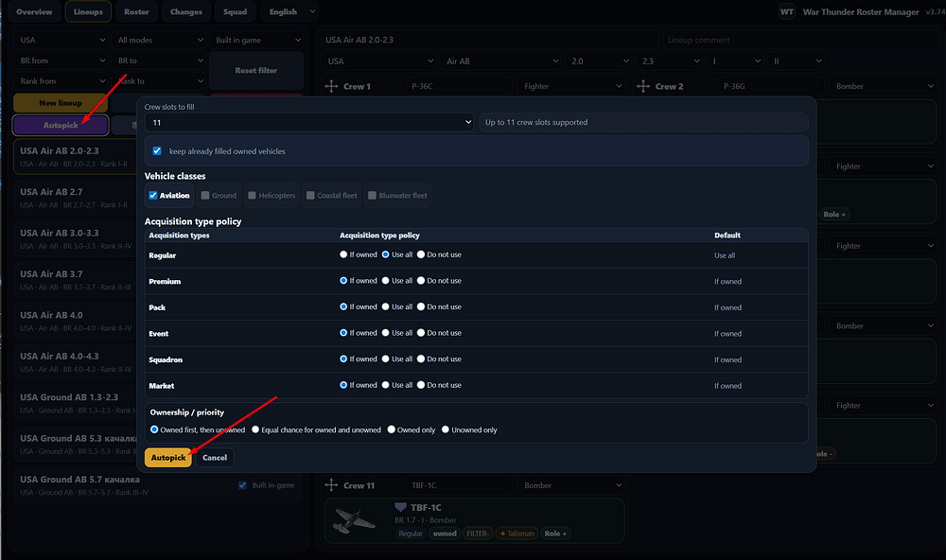Open the All modes dropdown
Image resolution: width=946 pixels, height=560 pixels.
[x=159, y=40]
